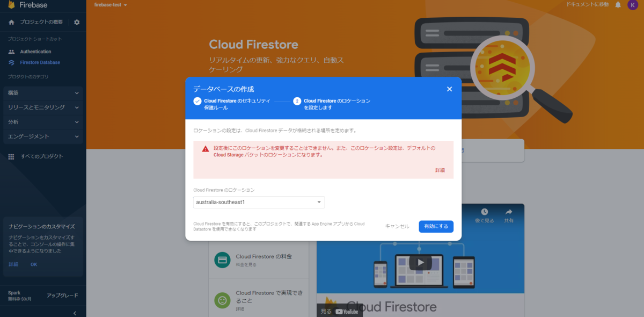Open project overview home icon
The height and width of the screenshot is (317, 644).
coord(12,22)
